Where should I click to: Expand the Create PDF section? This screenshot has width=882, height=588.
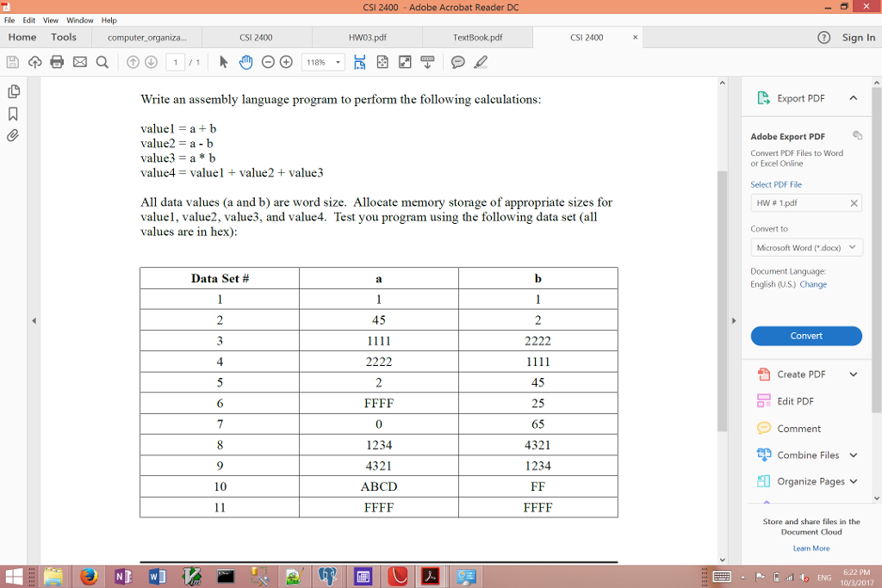[853, 374]
